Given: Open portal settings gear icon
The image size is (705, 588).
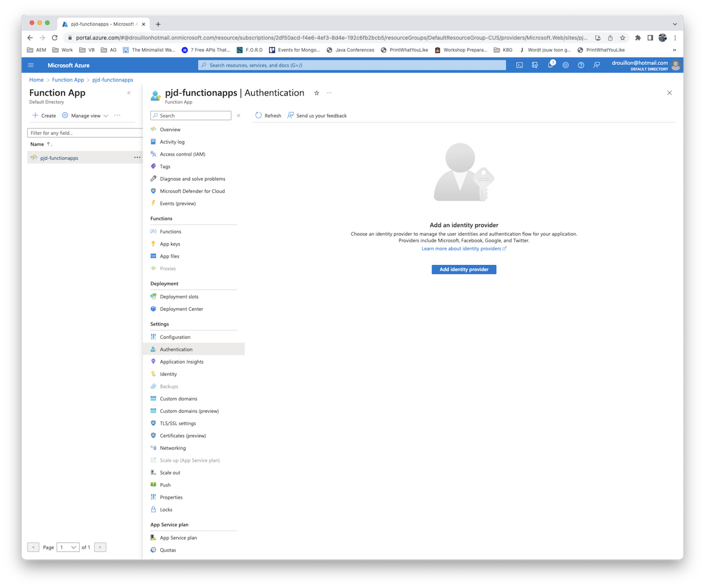Looking at the screenshot, I should point(566,65).
